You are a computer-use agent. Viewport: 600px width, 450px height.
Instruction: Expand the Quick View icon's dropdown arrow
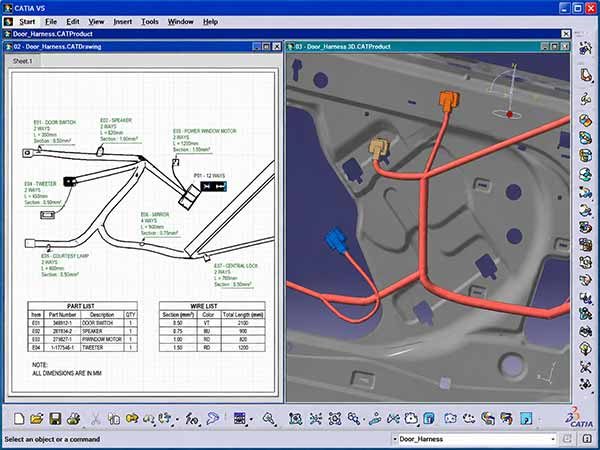point(418,425)
